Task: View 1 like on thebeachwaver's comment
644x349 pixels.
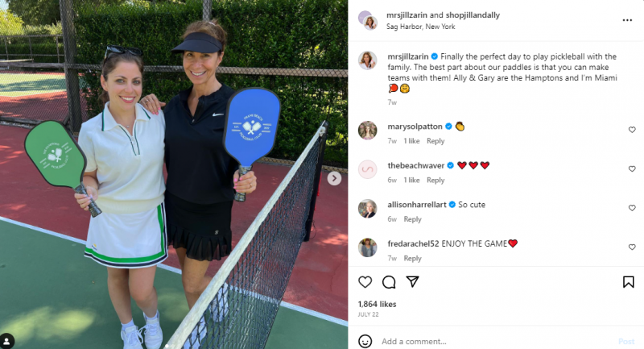Action: 411,180
